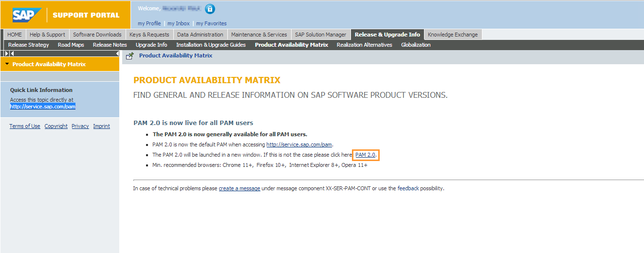Switch to the SAP Solution Manager tab

(321, 35)
